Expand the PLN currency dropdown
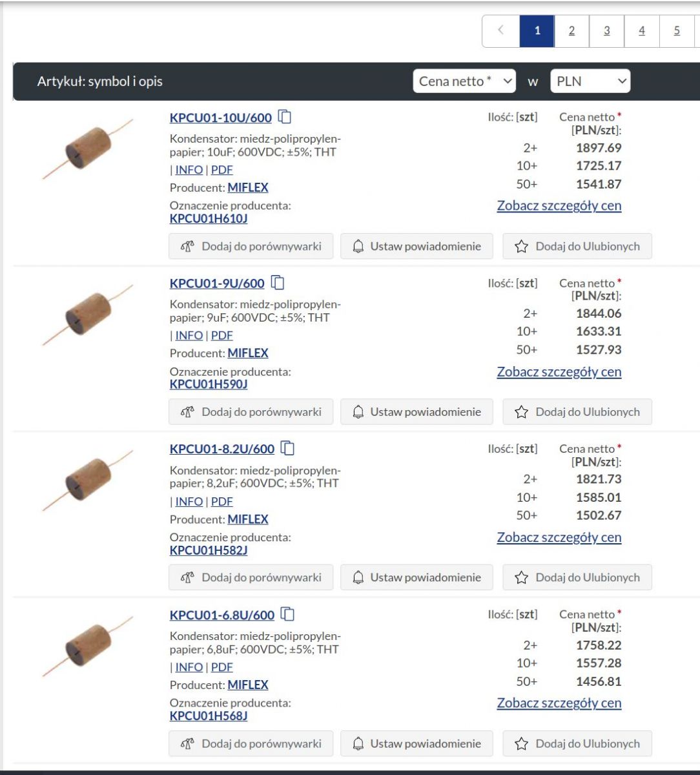 (590, 81)
